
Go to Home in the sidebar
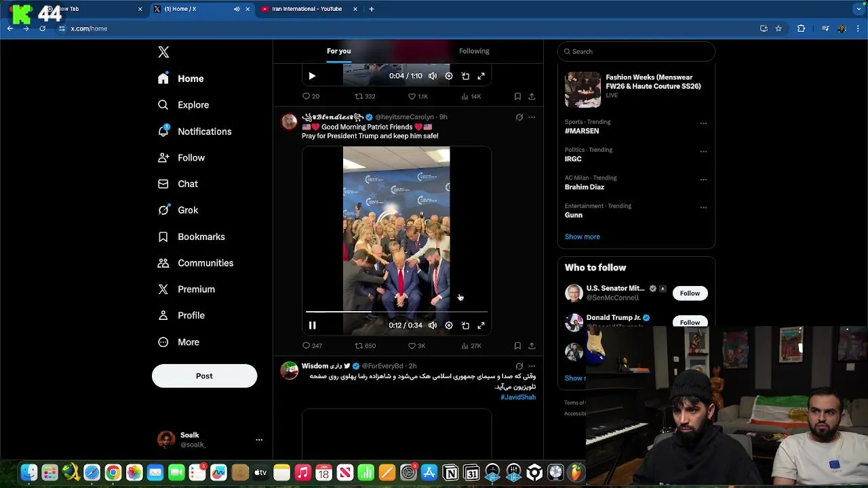[x=180, y=79]
